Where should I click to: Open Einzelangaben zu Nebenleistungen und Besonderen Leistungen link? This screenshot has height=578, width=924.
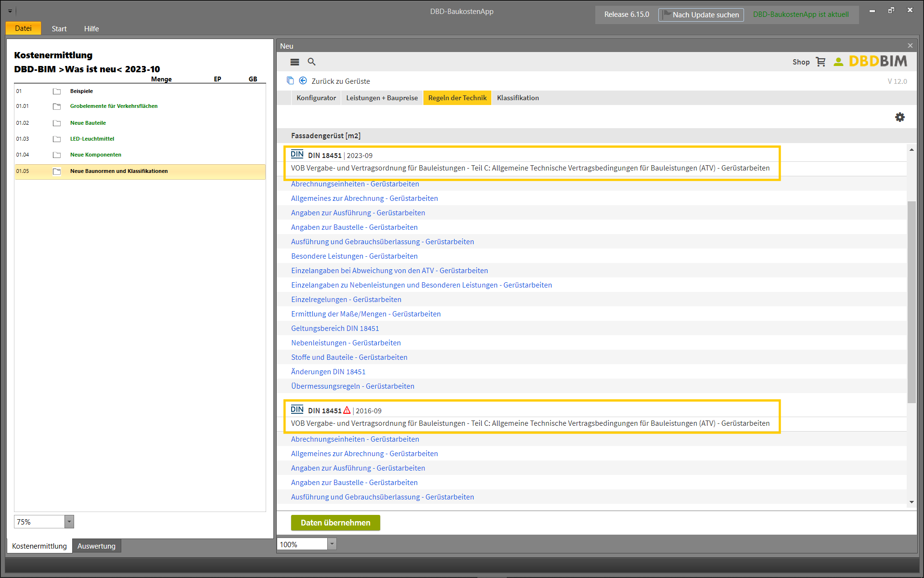422,285
